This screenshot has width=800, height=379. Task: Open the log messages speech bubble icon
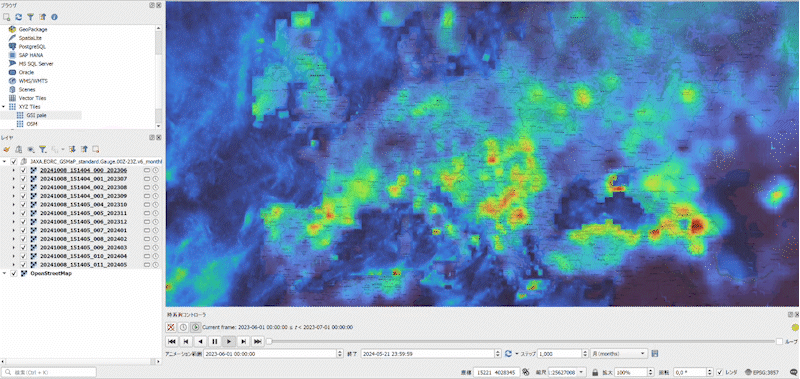[794, 372]
